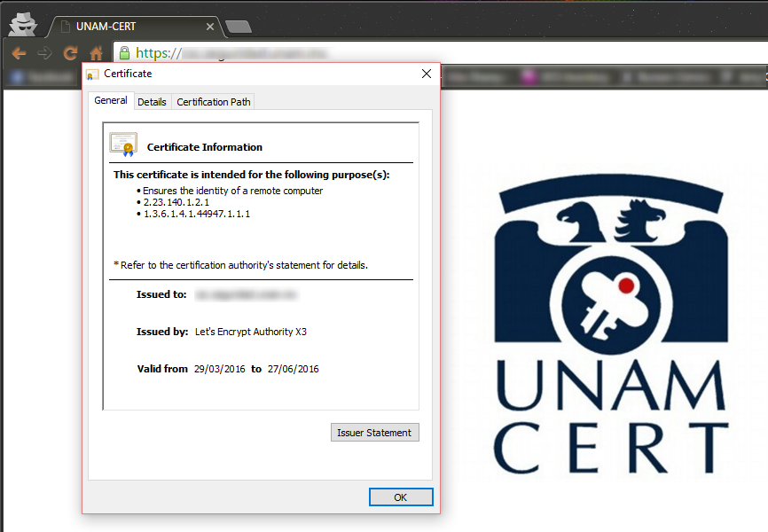The width and height of the screenshot is (768, 532).
Task: Click the valid-from date 29/03/2016
Action: [219, 369]
